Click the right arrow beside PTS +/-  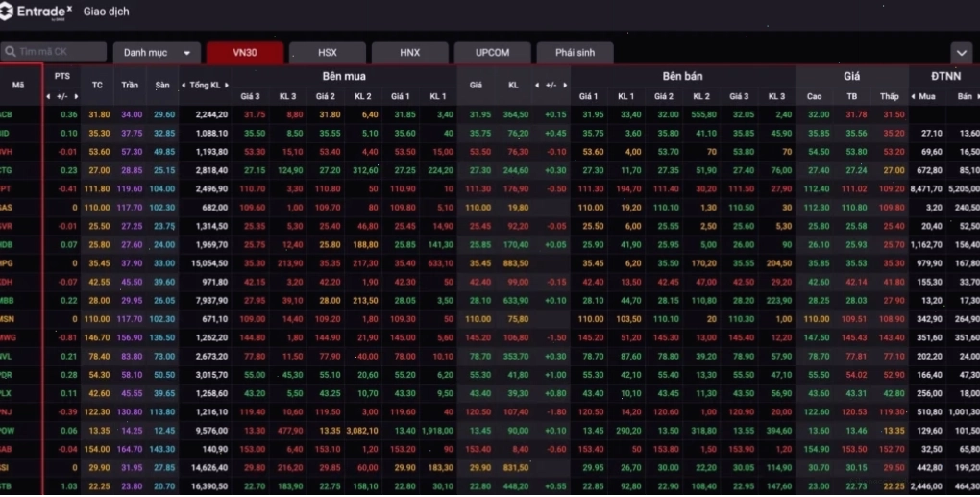click(x=76, y=96)
